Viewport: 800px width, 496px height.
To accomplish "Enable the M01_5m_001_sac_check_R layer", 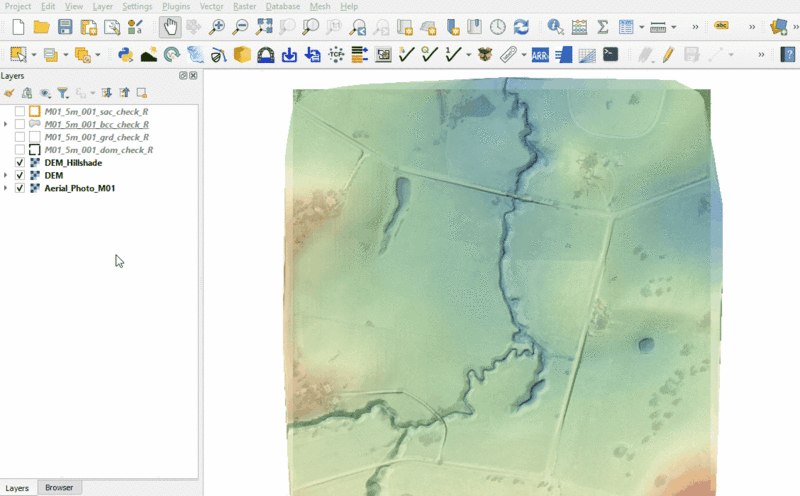I will [20, 111].
